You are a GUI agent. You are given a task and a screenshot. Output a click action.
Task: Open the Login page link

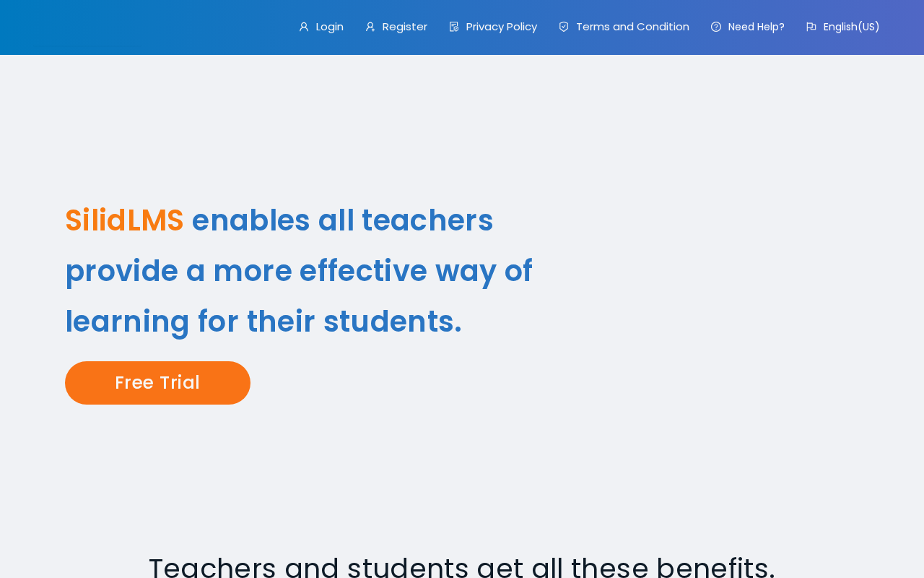point(329,27)
